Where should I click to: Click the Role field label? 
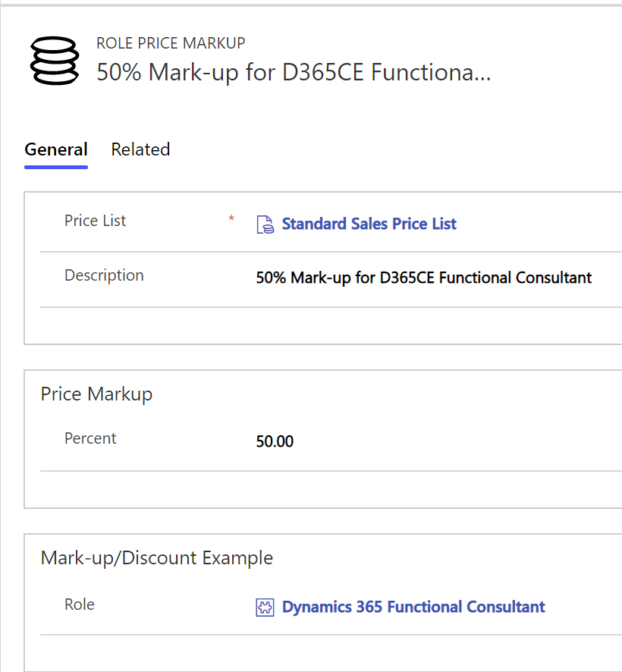(x=80, y=604)
